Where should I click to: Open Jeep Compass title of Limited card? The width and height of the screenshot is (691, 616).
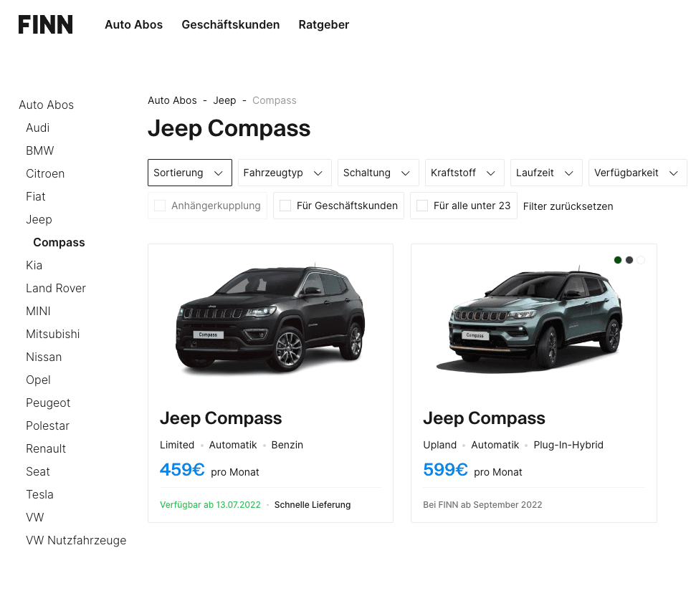[x=221, y=418]
